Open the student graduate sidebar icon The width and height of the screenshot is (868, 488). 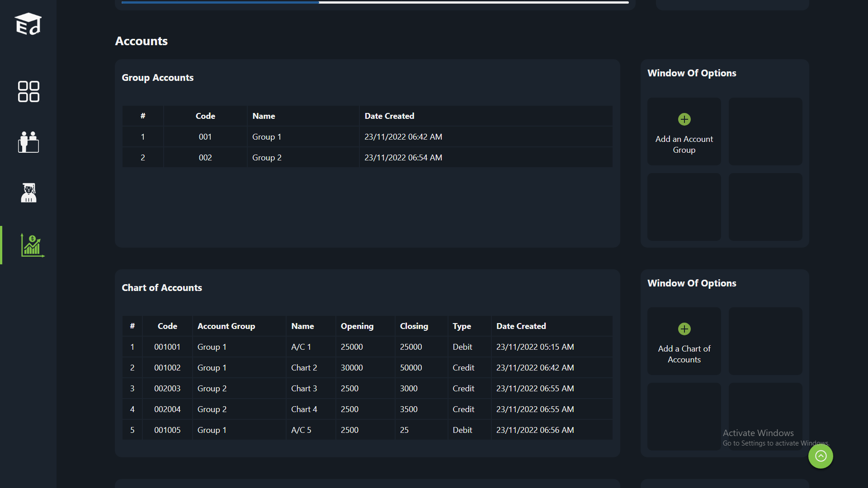[x=28, y=193]
